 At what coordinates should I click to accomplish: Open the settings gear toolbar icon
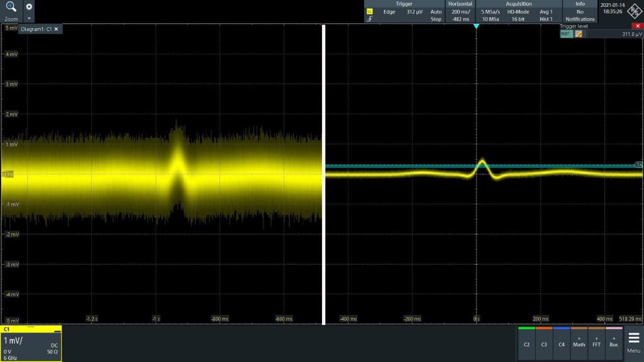30,6
